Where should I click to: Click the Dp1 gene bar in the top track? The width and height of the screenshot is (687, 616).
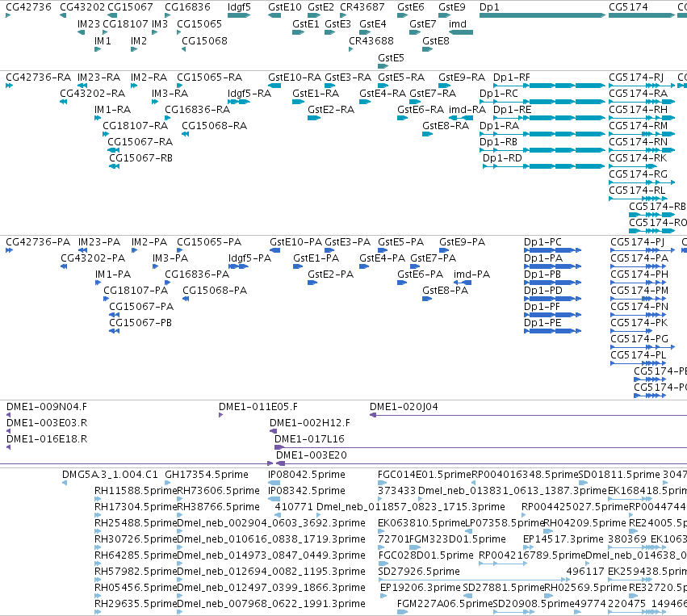[x=542, y=15]
